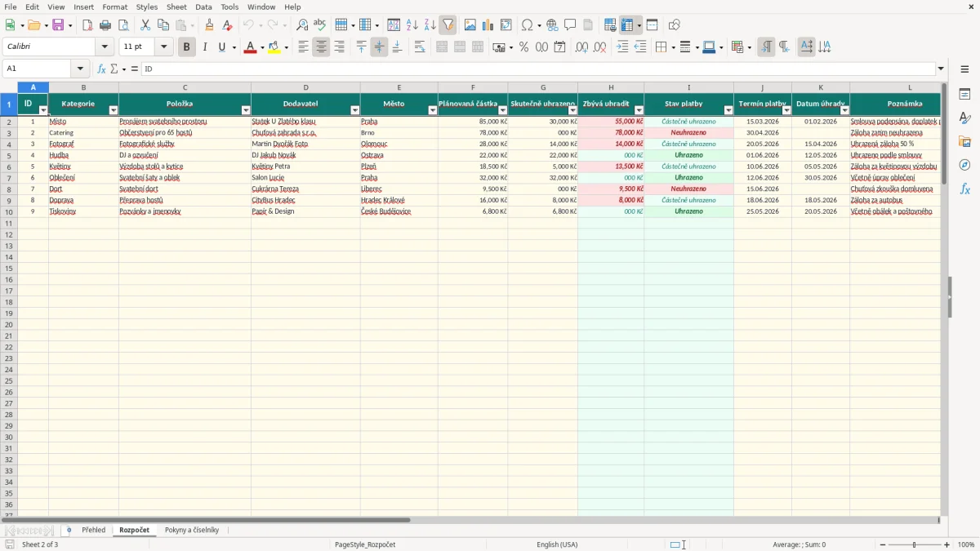Open the Stav platby filter dropdown

point(728,110)
